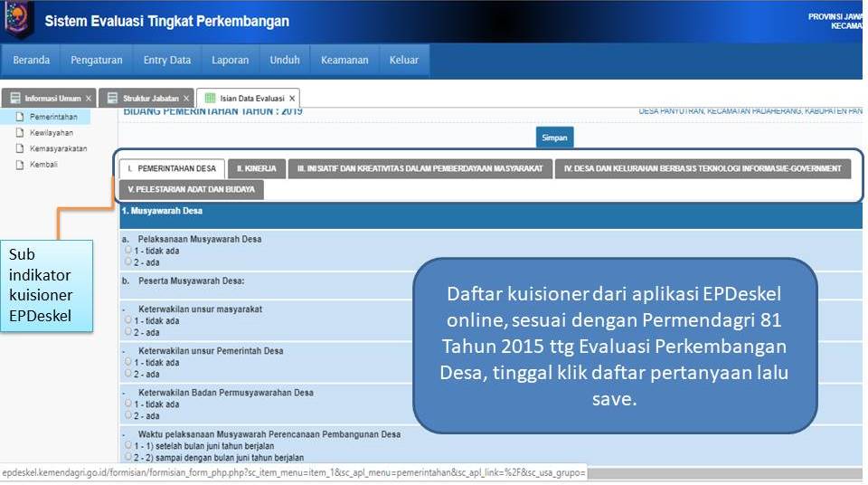
Task: Choose 'setelah bulan juni tahun berjalan' option
Action: (127, 445)
